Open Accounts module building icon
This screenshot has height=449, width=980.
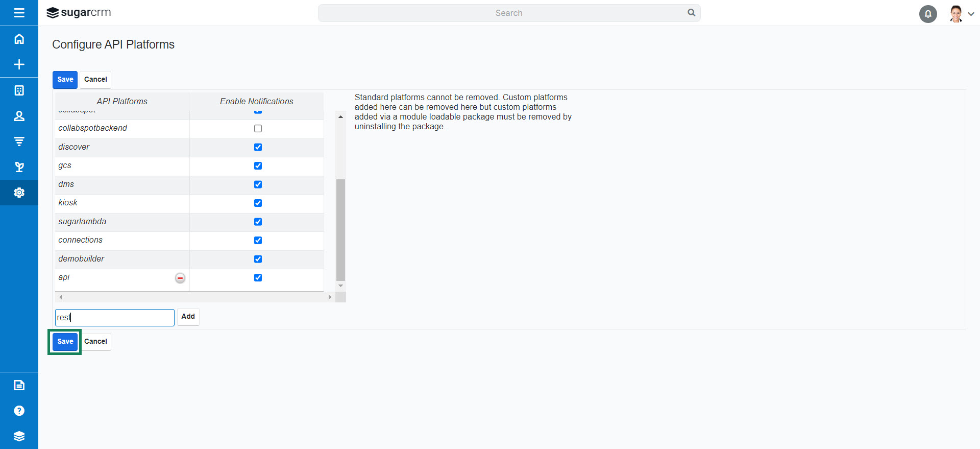tap(19, 90)
